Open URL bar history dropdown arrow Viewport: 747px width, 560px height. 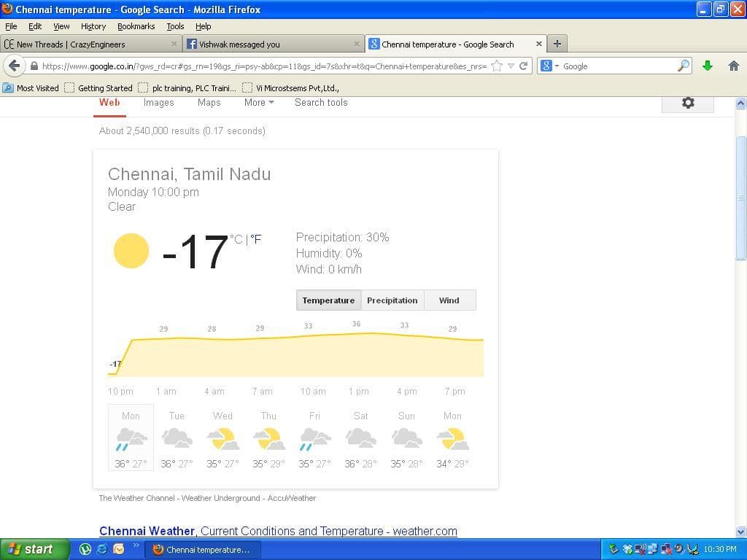[x=511, y=66]
